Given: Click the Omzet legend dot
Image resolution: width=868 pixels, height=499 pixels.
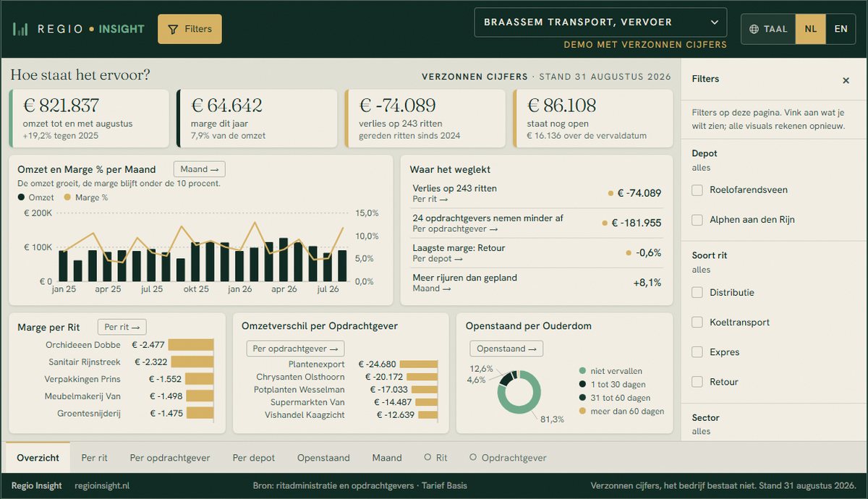Looking at the screenshot, I should click(22, 197).
